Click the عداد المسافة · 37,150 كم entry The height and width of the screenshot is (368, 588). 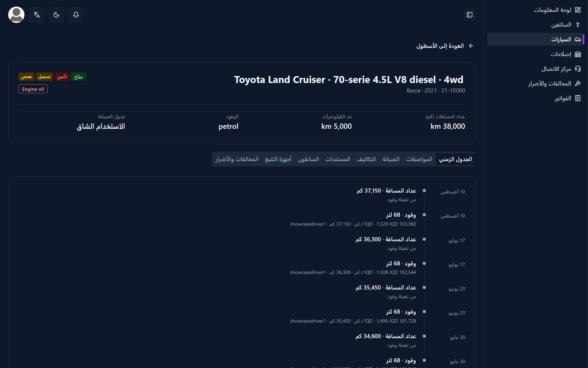(386, 191)
